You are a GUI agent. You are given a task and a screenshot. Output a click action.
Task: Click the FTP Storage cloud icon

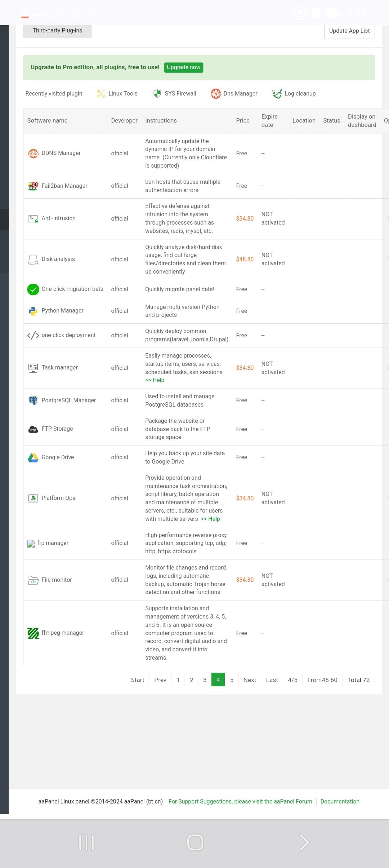33,429
